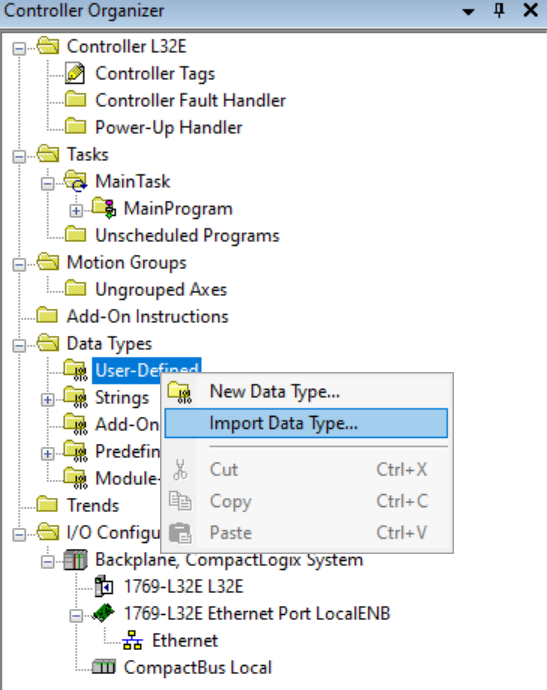Pin the Controller Organizer panel
The width and height of the screenshot is (547, 690).
click(x=499, y=10)
